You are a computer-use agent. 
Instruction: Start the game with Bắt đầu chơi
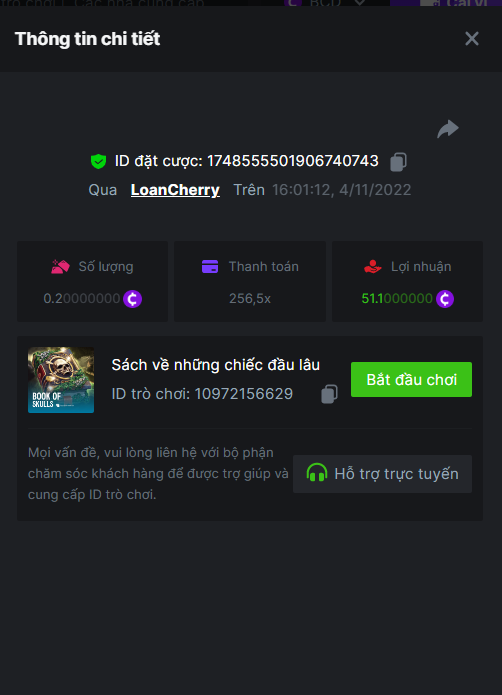pos(411,379)
